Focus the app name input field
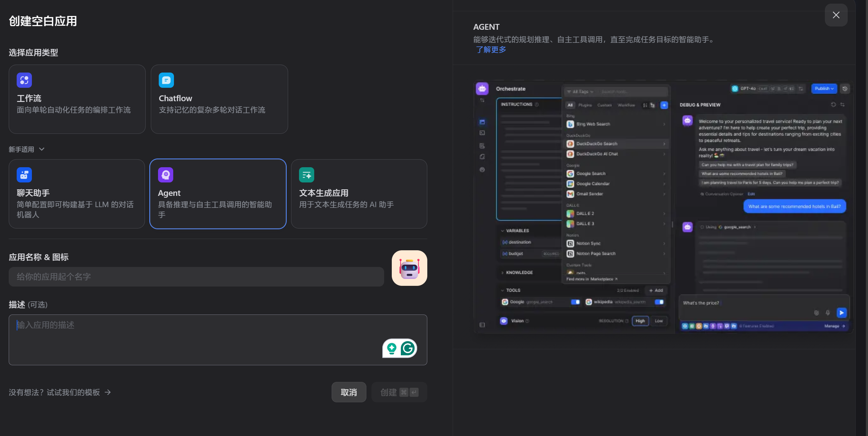Image resolution: width=868 pixels, height=436 pixels. coord(196,277)
